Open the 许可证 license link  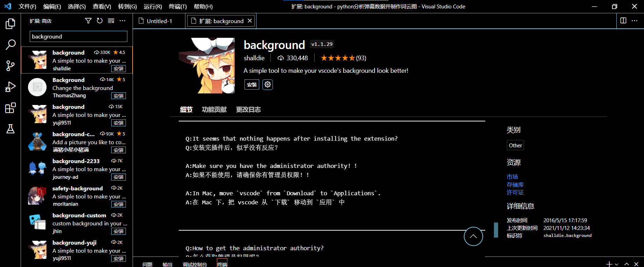click(515, 192)
